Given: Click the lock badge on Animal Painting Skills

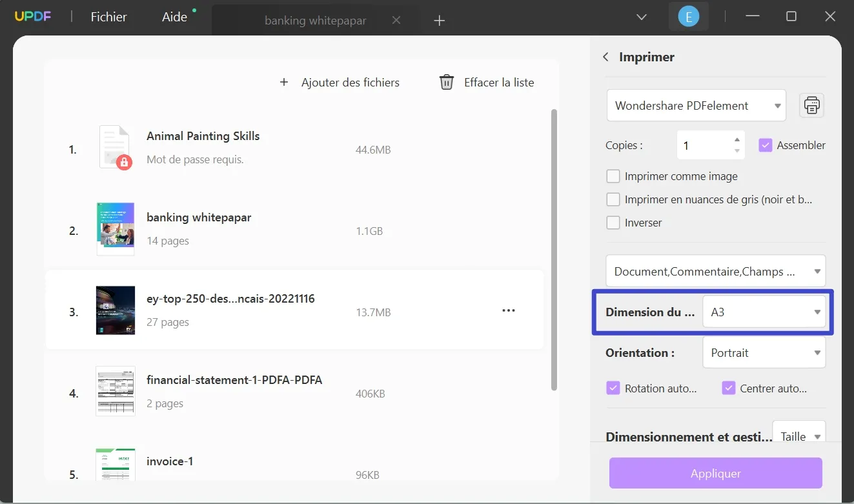Looking at the screenshot, I should pyautogui.click(x=123, y=163).
